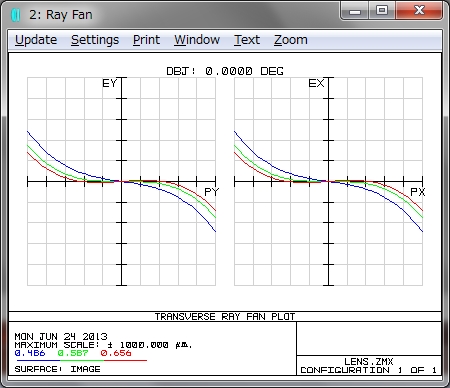Close the Ray Fan window
The height and width of the screenshot is (388, 450).
(419, 11)
